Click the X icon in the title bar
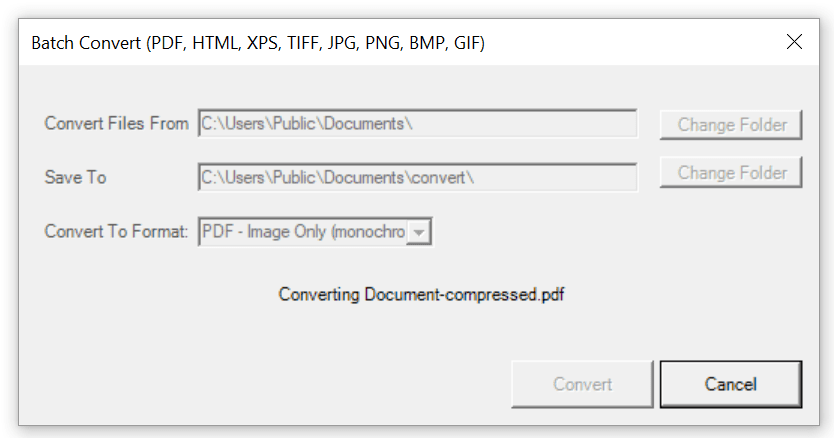Viewport: 834px width, 438px height. [x=794, y=42]
